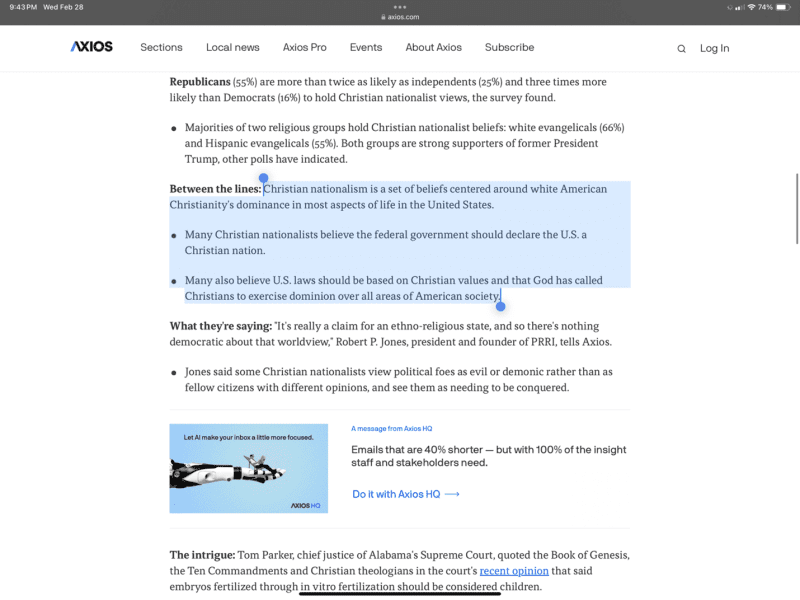Tap the text selection start handle
The width and height of the screenshot is (800, 600).
click(x=263, y=178)
